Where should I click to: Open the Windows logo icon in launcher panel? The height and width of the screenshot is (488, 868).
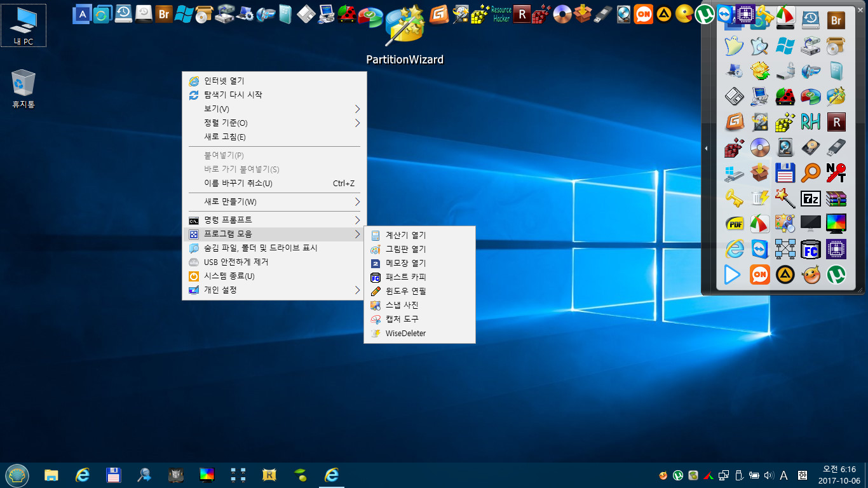tap(785, 46)
